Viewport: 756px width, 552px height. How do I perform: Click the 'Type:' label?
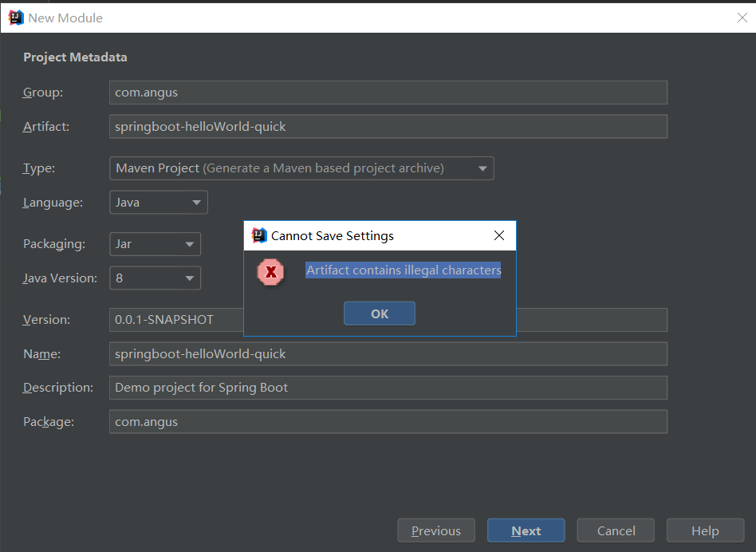coord(39,168)
